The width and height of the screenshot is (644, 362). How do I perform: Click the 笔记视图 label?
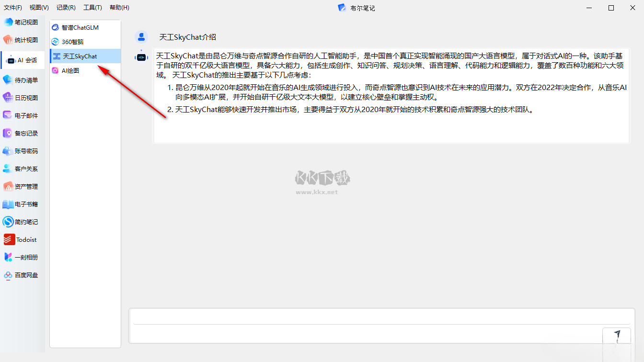[x=26, y=22]
